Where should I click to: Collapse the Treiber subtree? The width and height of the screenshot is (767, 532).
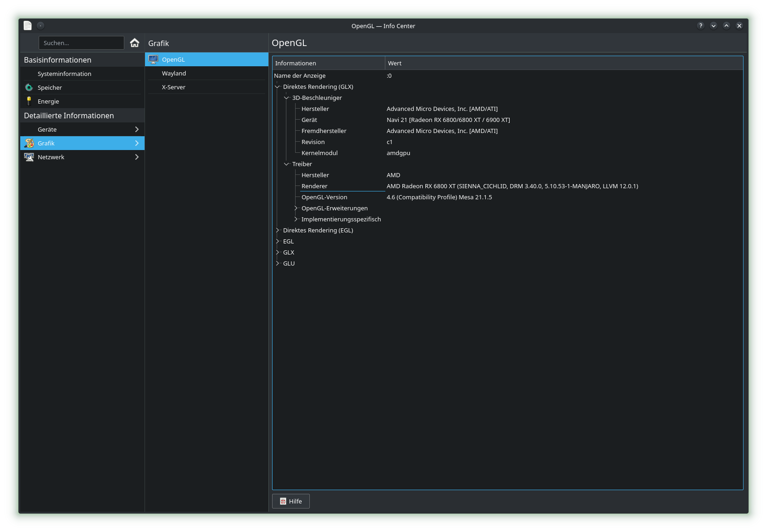286,164
